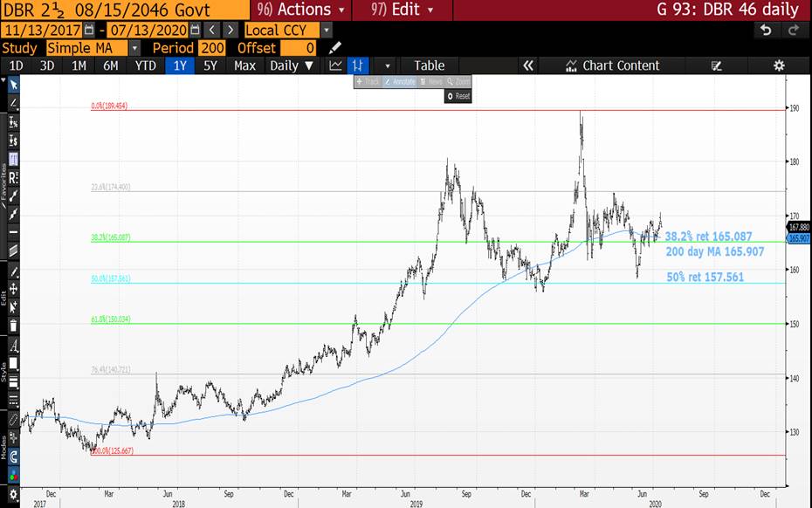
Task: Open Chart Content panel
Action: 611,65
